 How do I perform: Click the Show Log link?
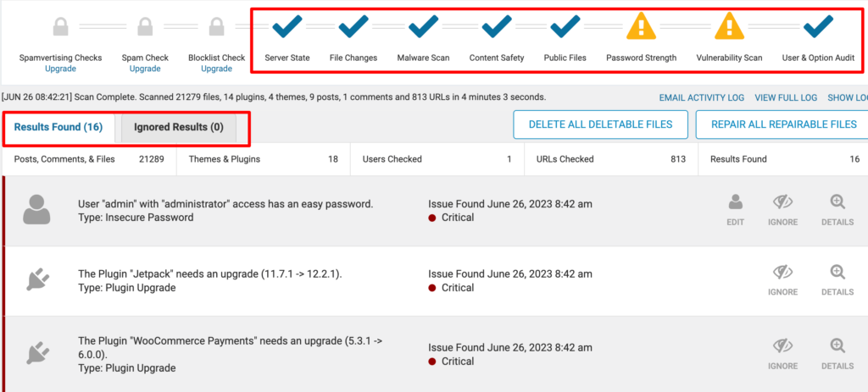click(848, 98)
